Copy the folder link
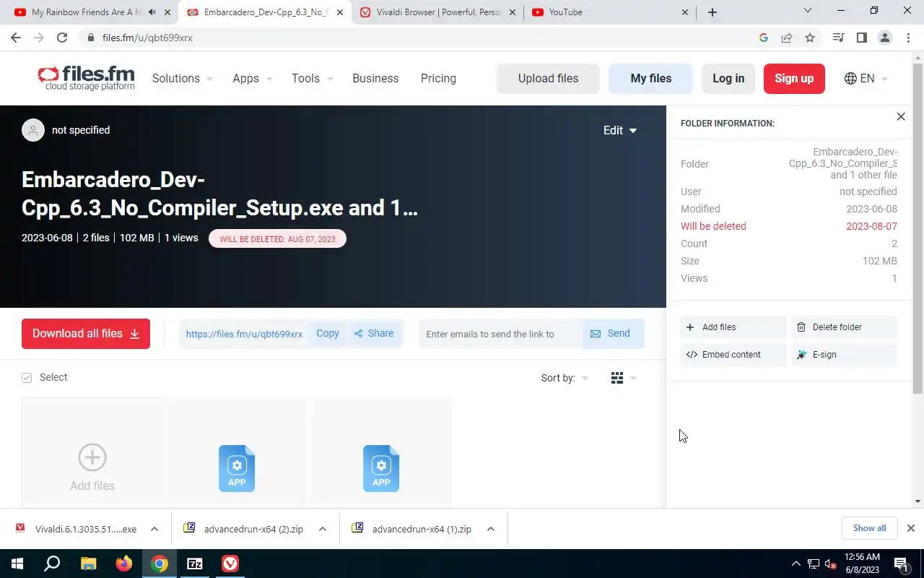Screen dimensions: 924x578 click(x=328, y=334)
